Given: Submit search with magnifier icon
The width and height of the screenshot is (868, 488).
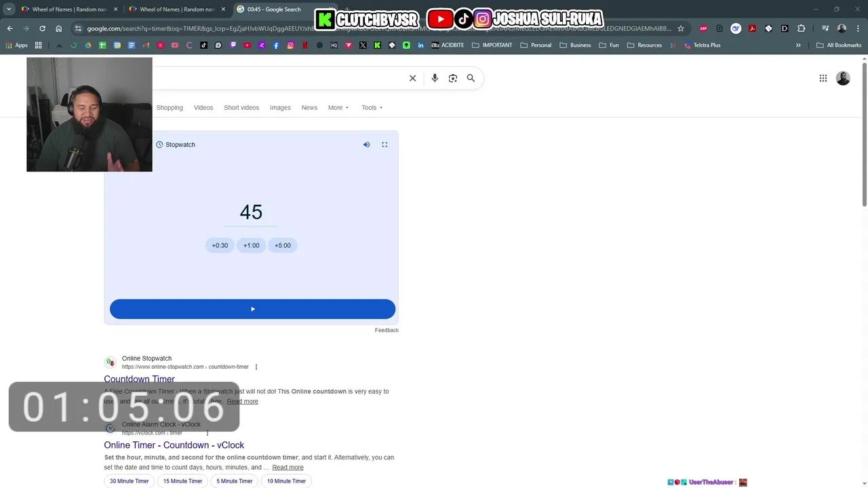Looking at the screenshot, I should coord(471,78).
